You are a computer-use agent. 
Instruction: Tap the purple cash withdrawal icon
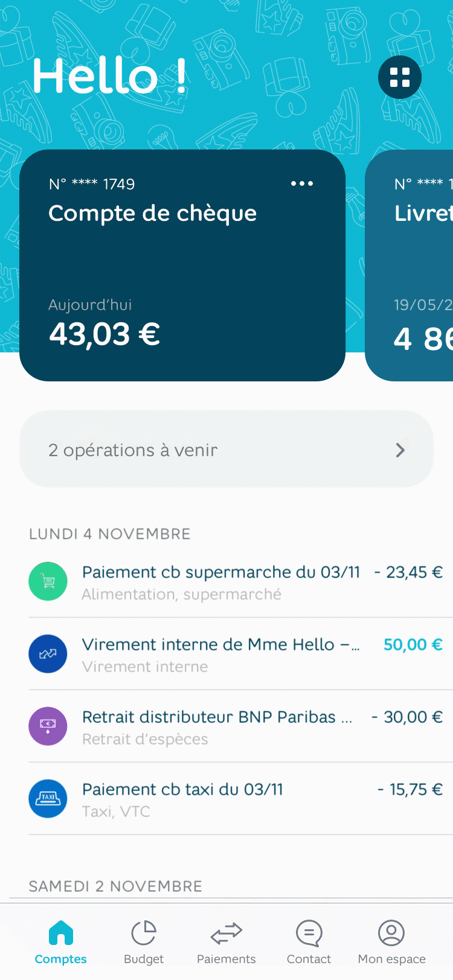coord(48,726)
